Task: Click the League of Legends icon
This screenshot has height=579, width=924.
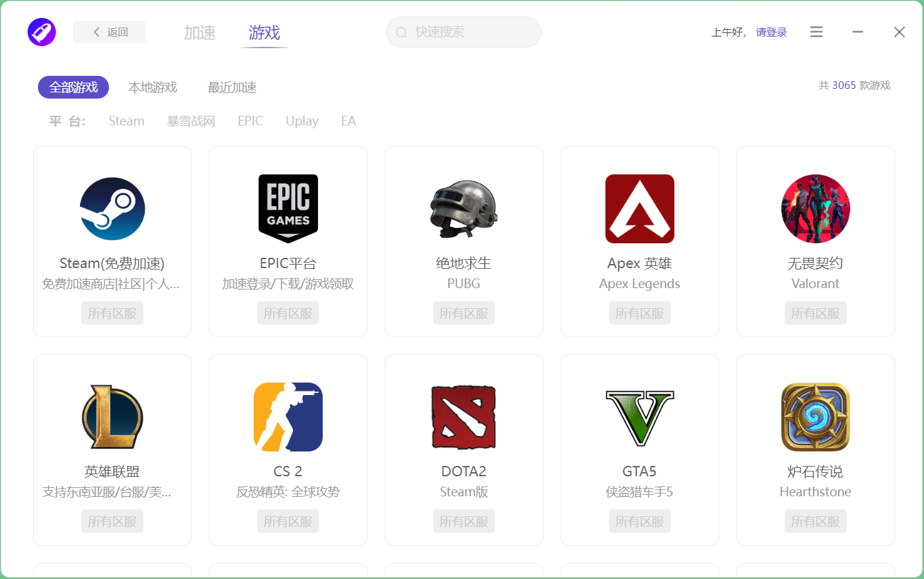Action: pos(112,417)
